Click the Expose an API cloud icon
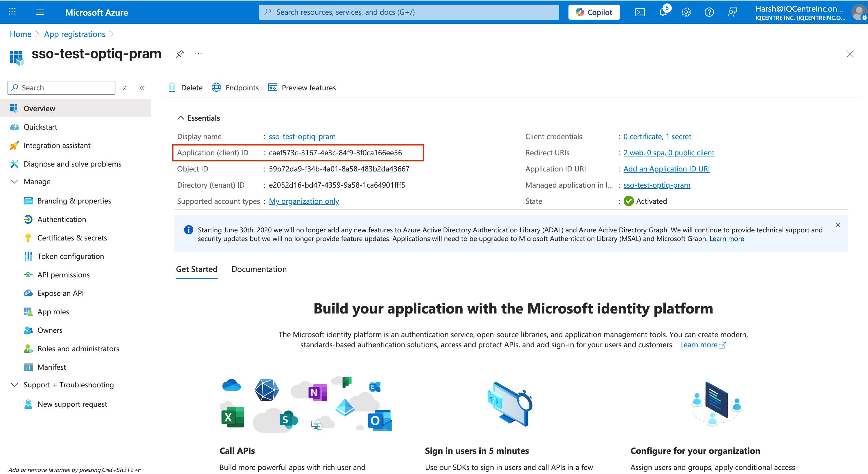868x474 pixels. click(28, 293)
